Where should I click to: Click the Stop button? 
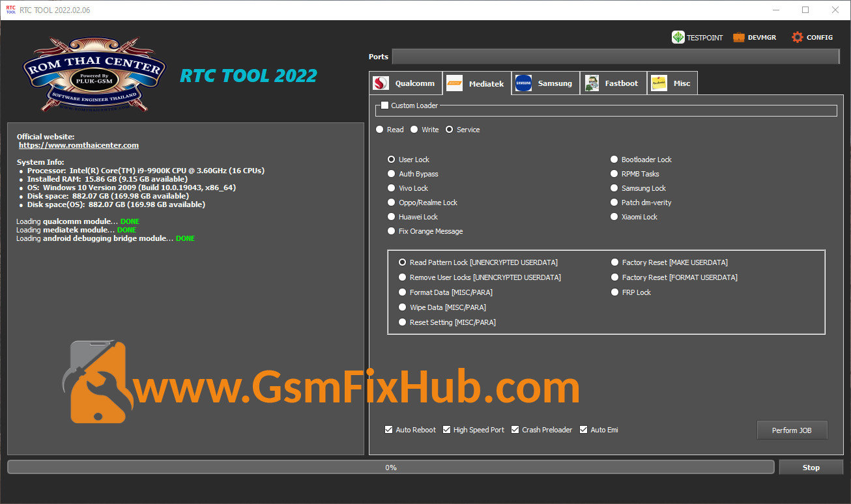[811, 468]
